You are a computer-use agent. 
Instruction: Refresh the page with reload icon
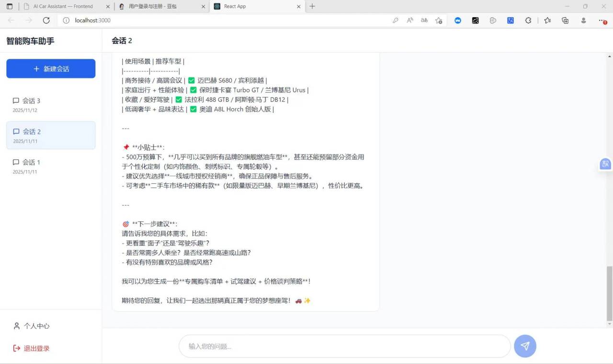46,20
